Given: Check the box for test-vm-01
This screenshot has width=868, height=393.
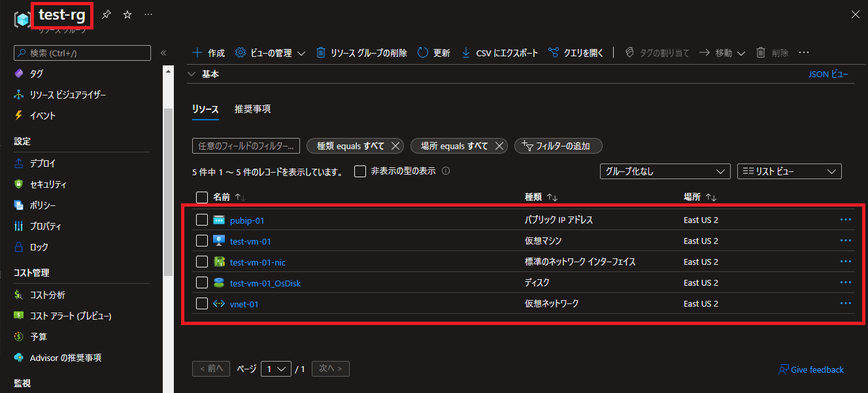Looking at the screenshot, I should pos(202,241).
